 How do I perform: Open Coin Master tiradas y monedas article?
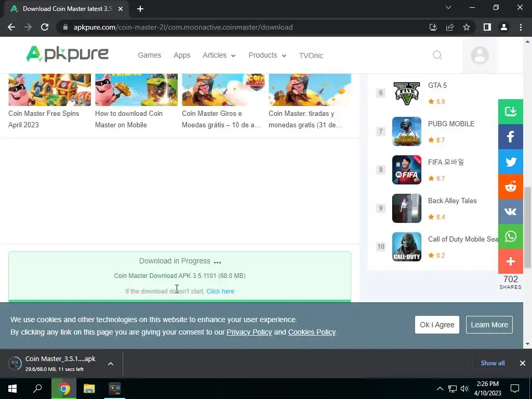tap(310, 102)
